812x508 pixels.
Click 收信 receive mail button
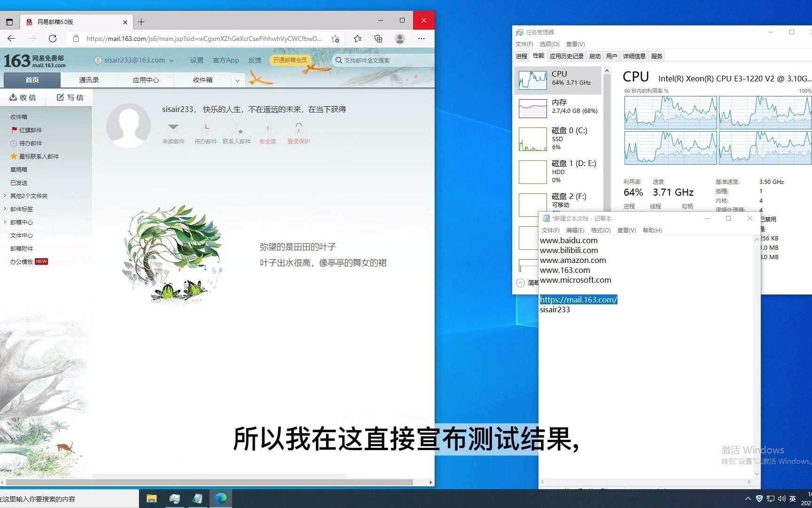(x=23, y=97)
